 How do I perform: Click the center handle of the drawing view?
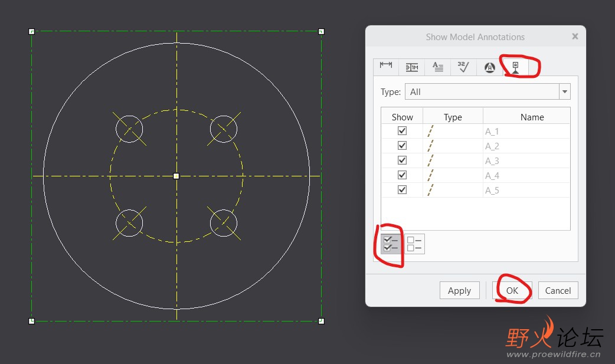pos(176,176)
